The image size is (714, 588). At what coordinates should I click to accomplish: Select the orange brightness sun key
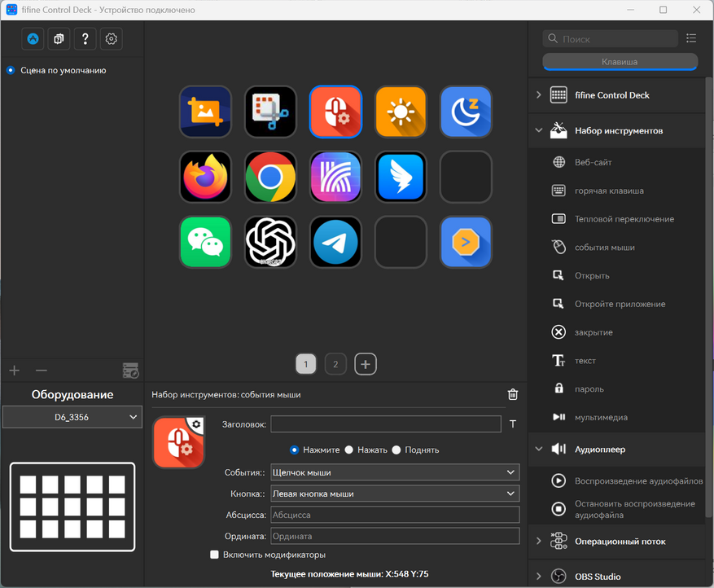401,112
